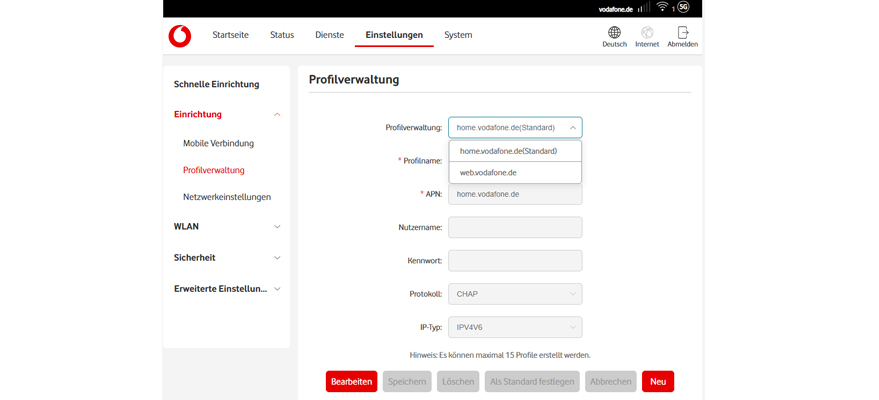Viewport: 879px width, 400px height.
Task: Open the Deutsch language globe icon
Action: coord(614,33)
